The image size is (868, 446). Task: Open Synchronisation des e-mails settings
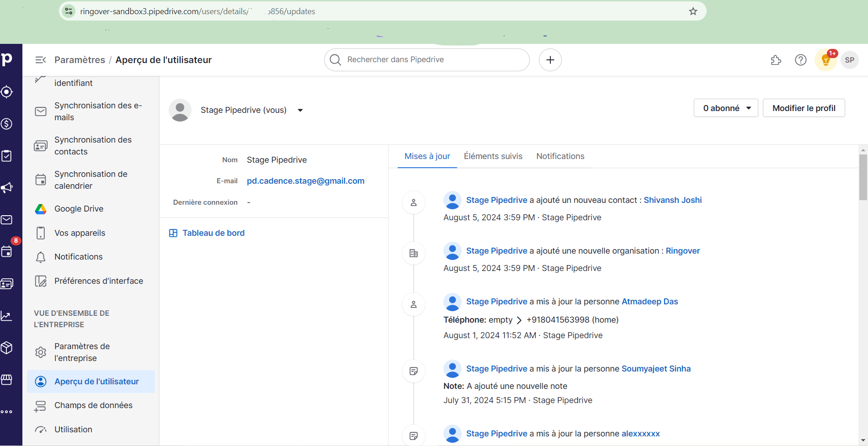[91, 111]
